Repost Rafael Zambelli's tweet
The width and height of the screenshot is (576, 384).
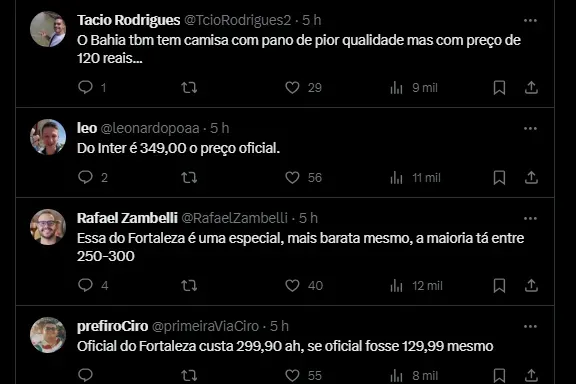pos(189,286)
